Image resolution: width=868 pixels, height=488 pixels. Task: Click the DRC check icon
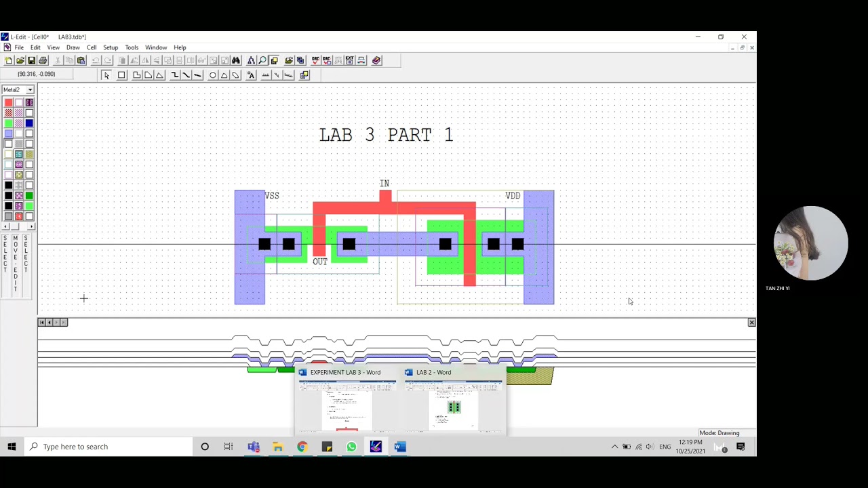tap(315, 60)
